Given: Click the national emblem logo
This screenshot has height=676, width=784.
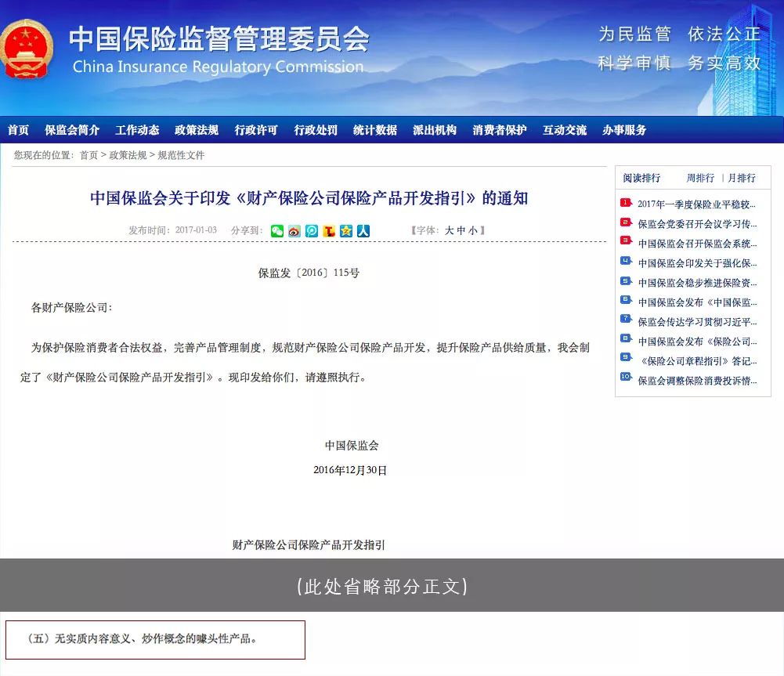Looking at the screenshot, I should [26, 49].
